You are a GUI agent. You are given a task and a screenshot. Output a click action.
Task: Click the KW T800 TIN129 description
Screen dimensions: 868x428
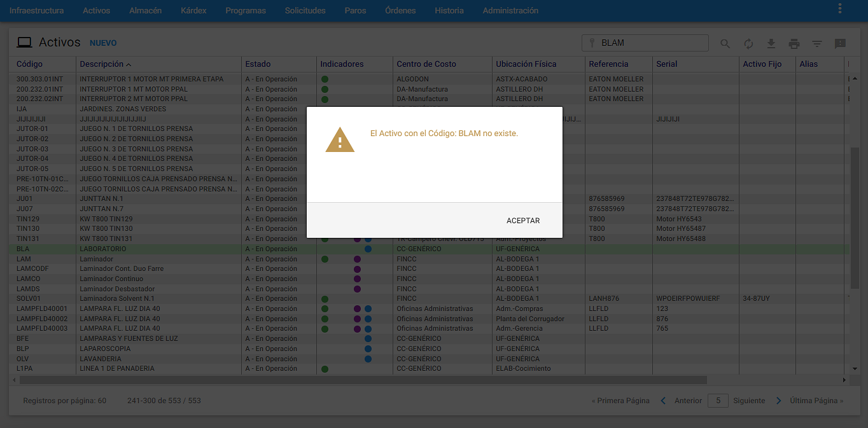[106, 219]
